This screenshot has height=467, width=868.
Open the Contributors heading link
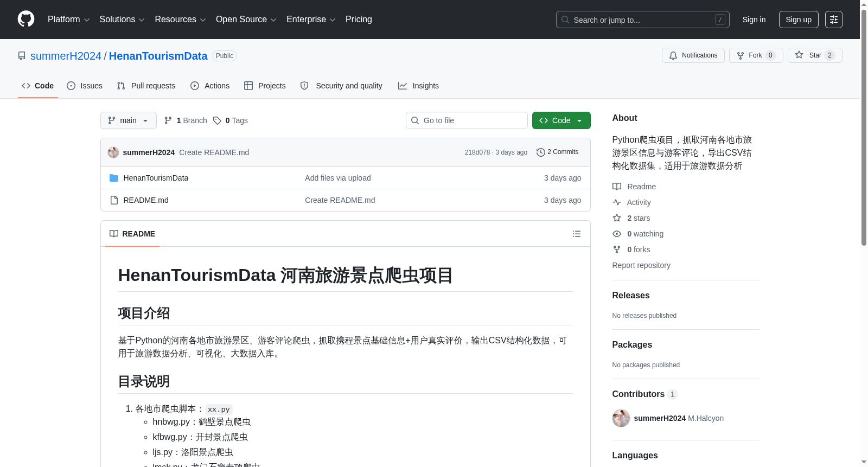coord(644,394)
